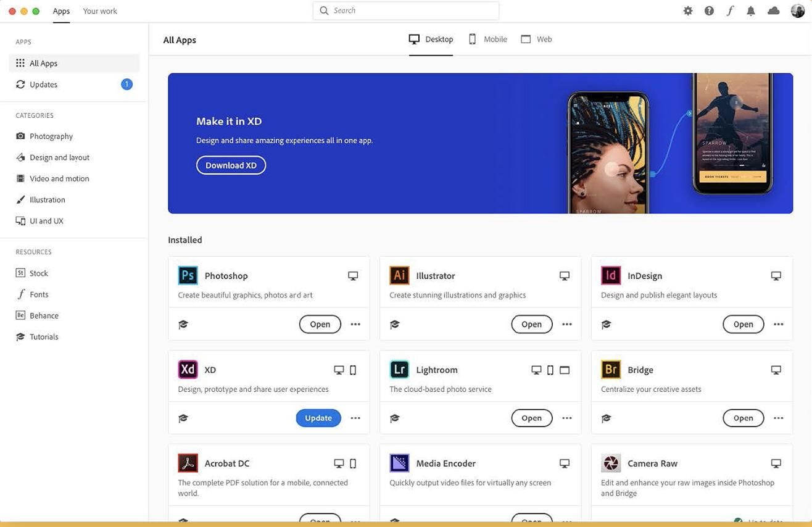Viewport: 812px width, 527px height.
Task: Click the Download XD button
Action: 231,165
